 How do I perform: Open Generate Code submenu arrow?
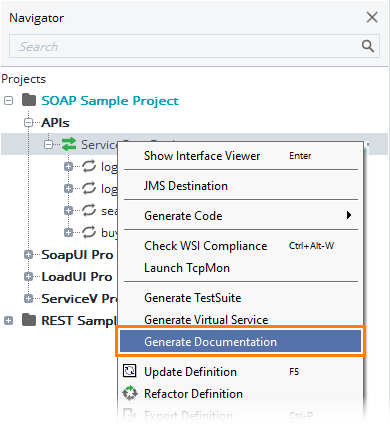[x=349, y=215]
